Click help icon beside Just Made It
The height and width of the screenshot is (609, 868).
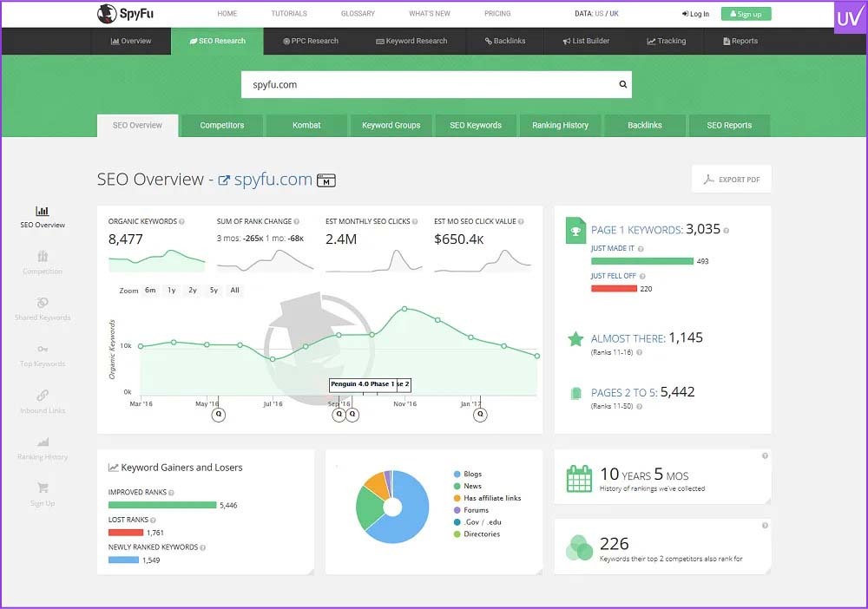click(641, 249)
